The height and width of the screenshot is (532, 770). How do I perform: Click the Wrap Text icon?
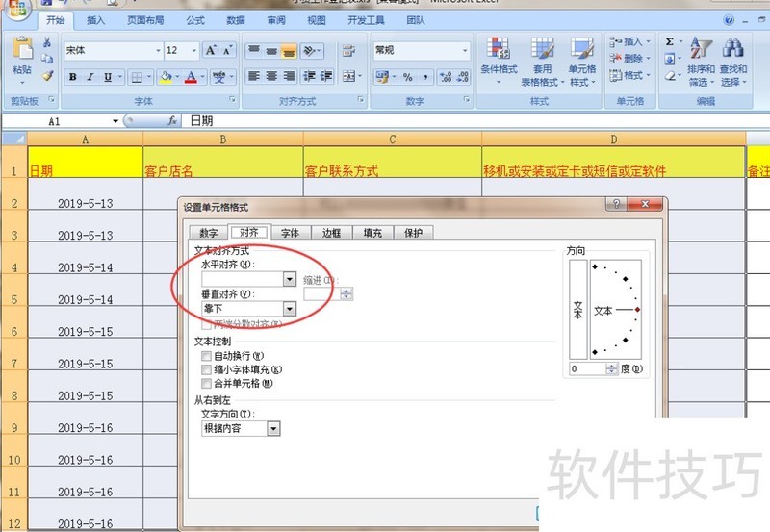348,51
